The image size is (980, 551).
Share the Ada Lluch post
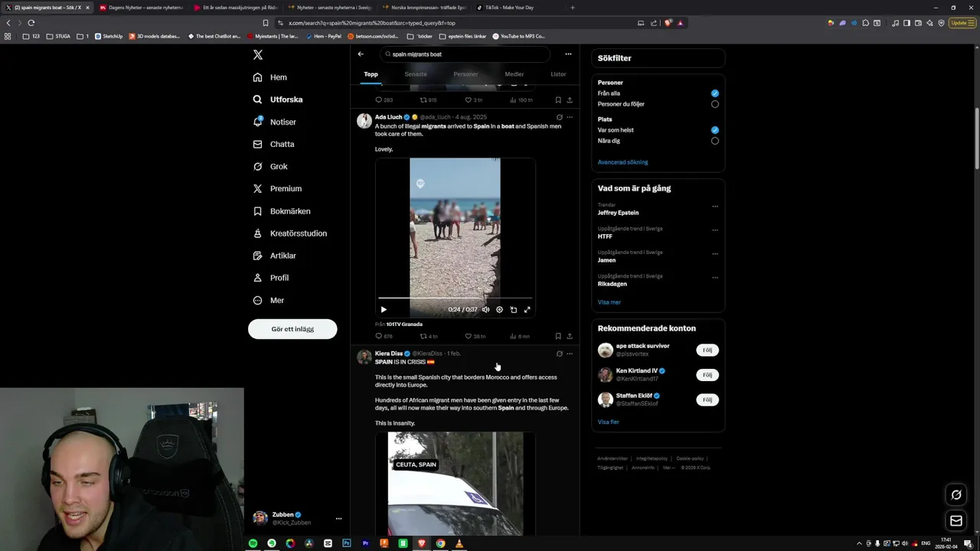click(x=570, y=336)
